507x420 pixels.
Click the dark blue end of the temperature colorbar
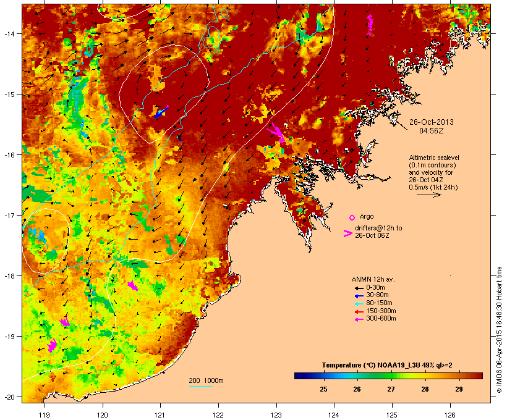(299, 376)
